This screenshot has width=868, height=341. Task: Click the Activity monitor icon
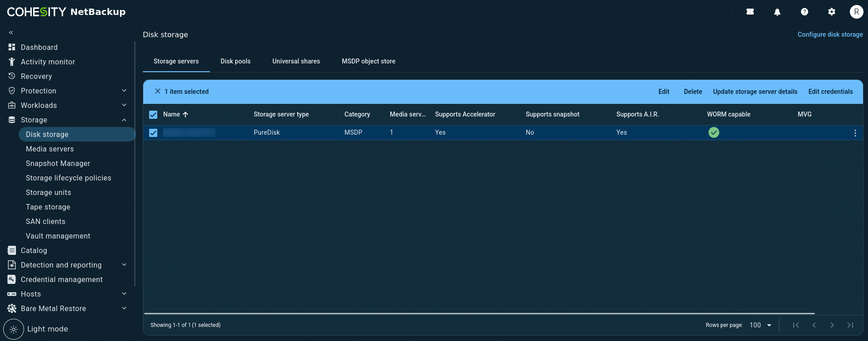(x=12, y=62)
